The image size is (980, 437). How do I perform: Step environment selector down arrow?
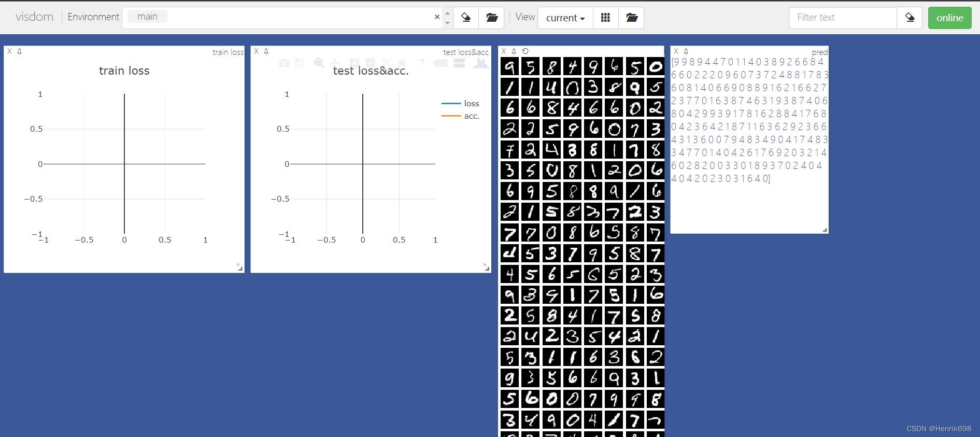point(447,23)
